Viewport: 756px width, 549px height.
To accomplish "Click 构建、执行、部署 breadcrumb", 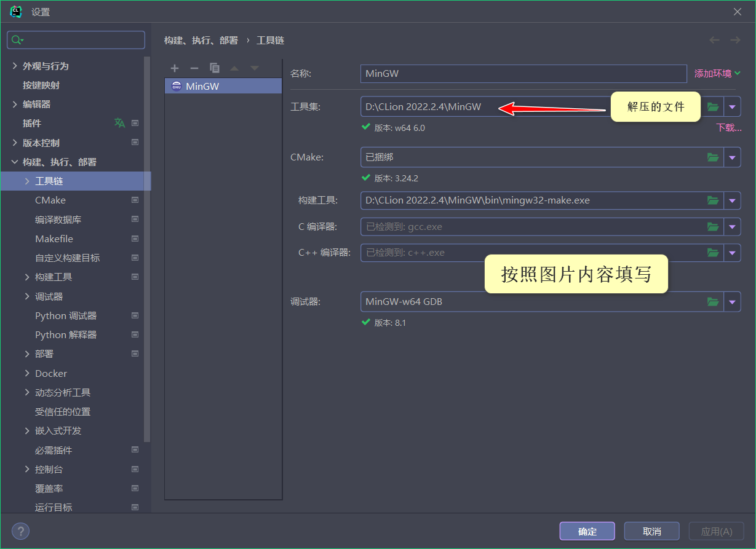I will 201,40.
